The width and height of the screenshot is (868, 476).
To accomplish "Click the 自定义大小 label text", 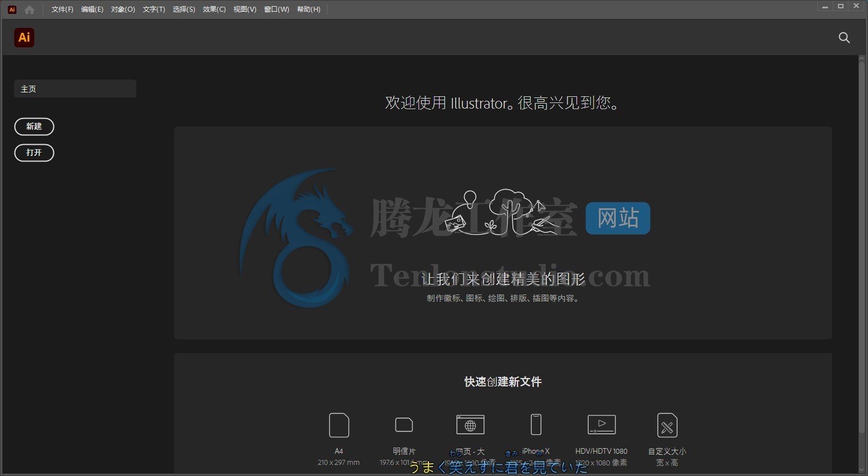I will 667,452.
